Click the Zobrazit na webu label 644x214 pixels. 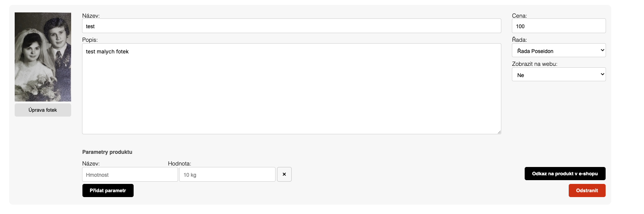[x=534, y=64]
